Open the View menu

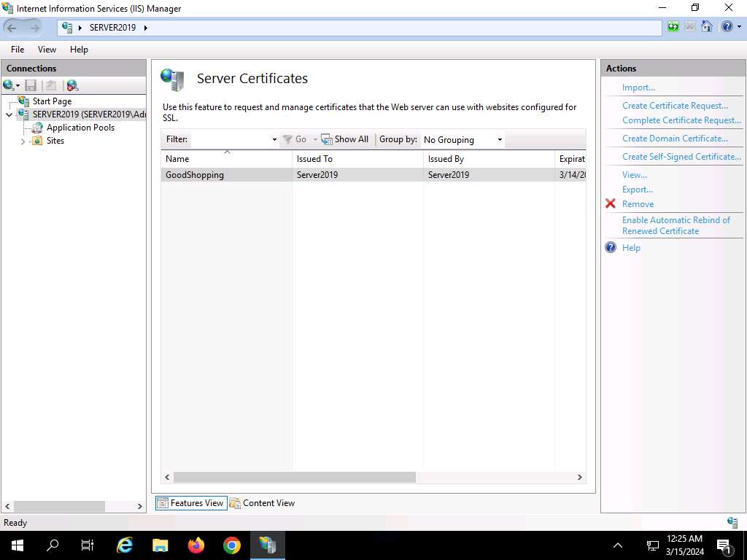pyautogui.click(x=47, y=50)
